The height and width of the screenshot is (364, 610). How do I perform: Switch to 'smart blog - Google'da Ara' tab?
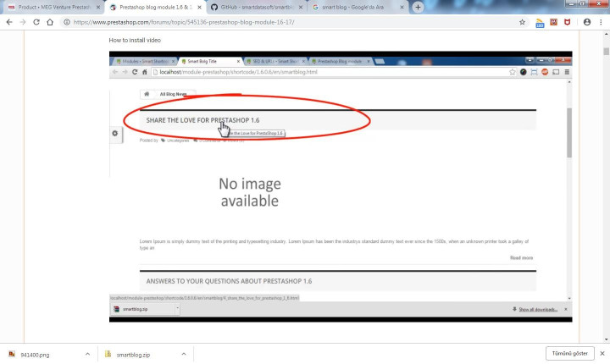coord(358,7)
